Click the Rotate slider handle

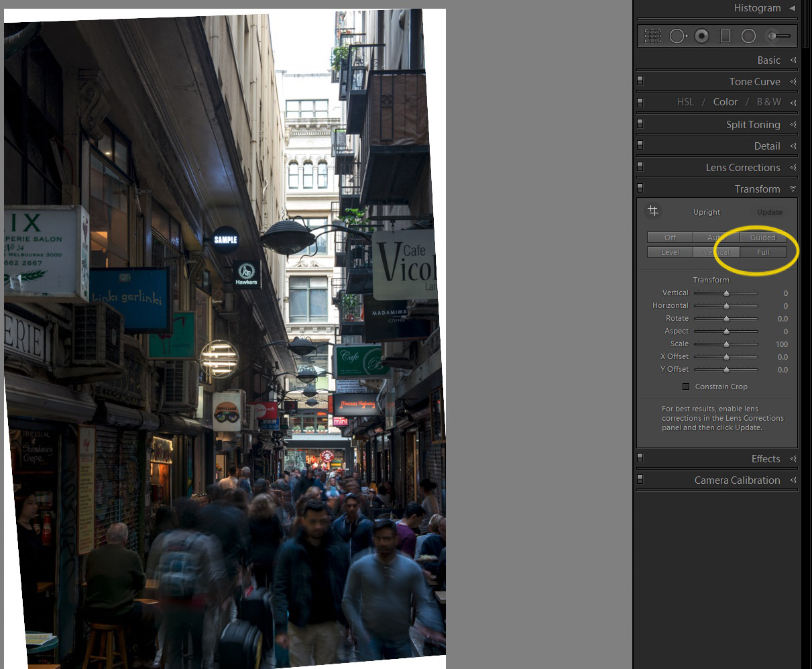(726, 319)
